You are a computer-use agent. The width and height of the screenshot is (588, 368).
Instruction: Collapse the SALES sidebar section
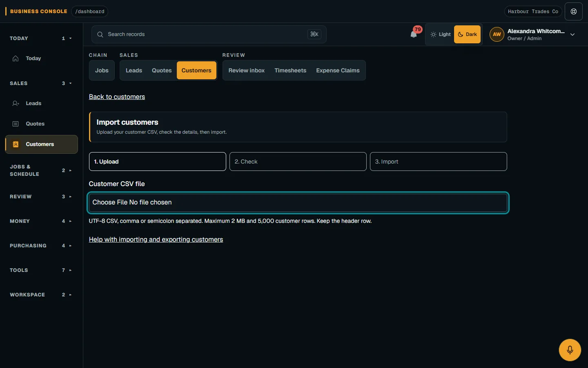(41, 83)
